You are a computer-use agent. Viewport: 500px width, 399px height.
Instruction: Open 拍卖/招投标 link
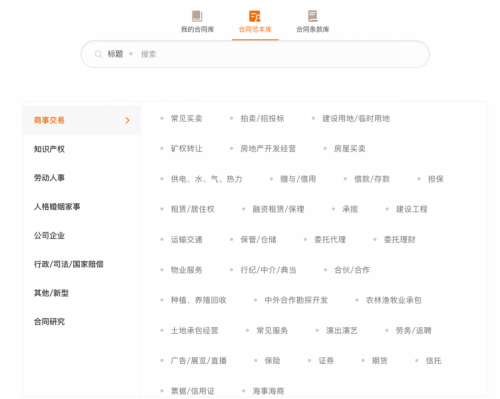point(262,118)
